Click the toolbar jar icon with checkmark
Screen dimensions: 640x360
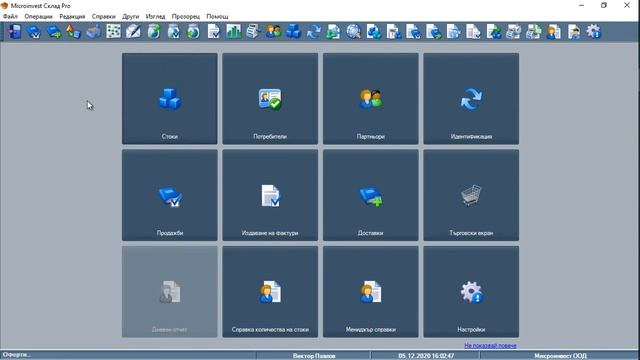173,31
